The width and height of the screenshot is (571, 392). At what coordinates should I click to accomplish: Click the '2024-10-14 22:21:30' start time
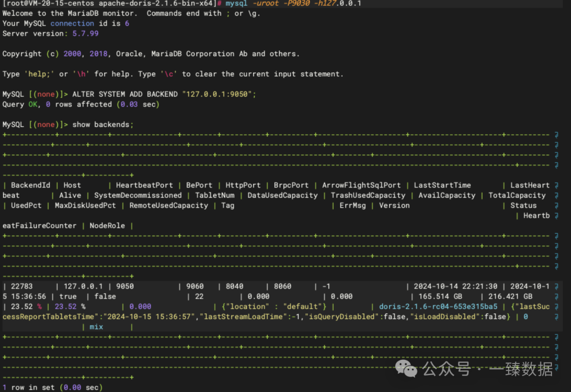click(x=455, y=286)
